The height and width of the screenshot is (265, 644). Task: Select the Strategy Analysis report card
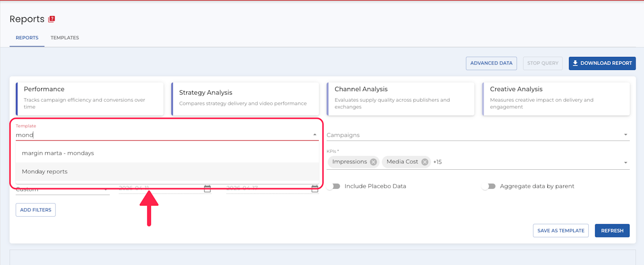click(x=245, y=97)
